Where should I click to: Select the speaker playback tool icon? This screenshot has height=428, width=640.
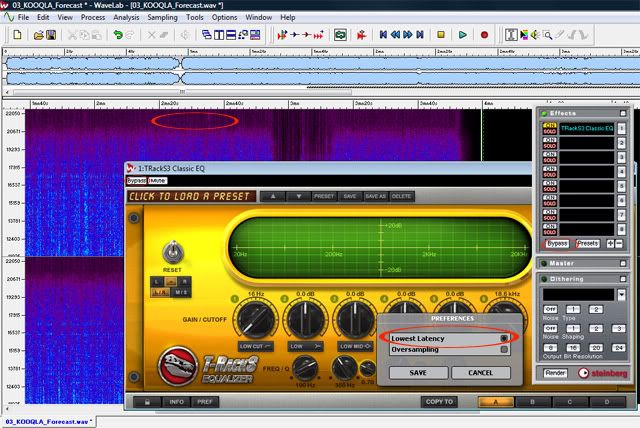tap(535, 35)
